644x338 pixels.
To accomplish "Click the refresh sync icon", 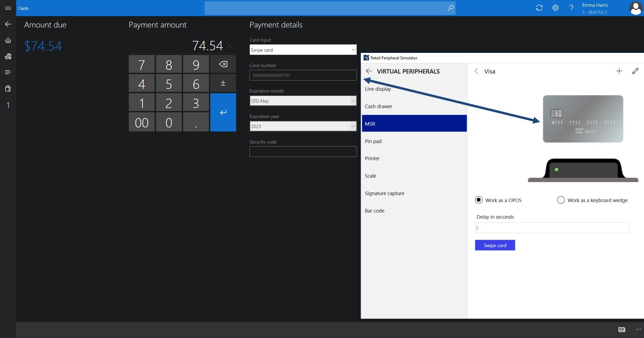I will [x=539, y=8].
